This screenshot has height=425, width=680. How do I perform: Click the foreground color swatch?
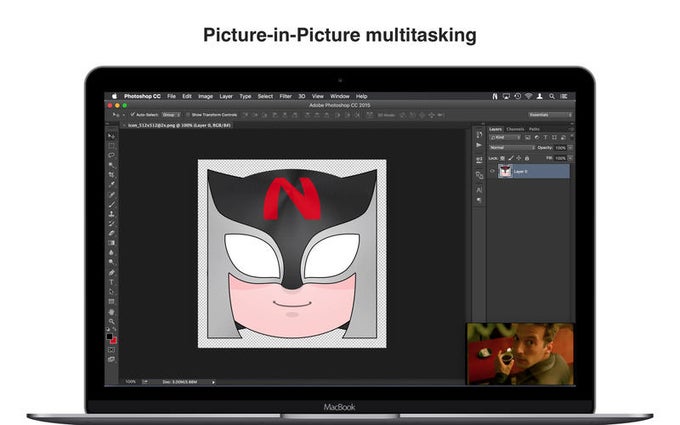click(x=109, y=337)
